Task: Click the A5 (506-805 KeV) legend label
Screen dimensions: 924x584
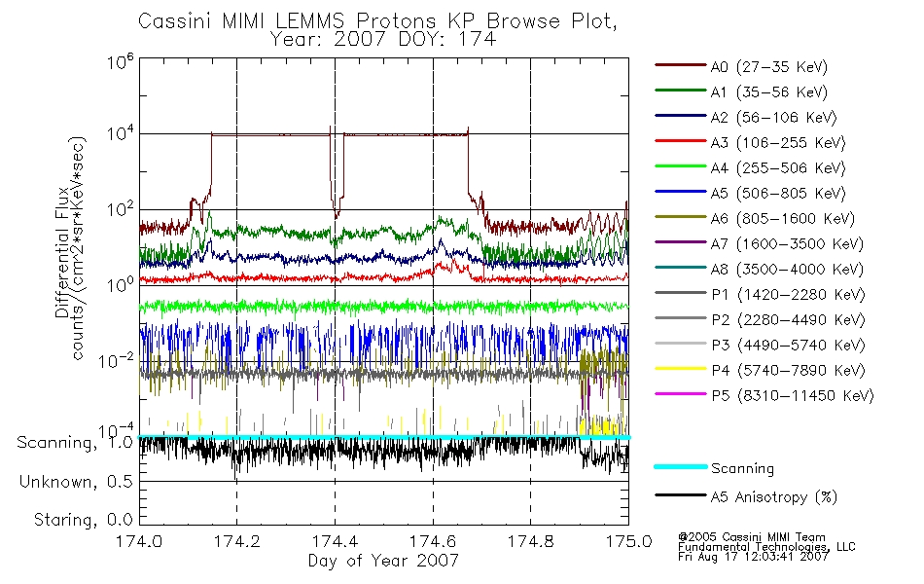Action: pyautogui.click(x=778, y=194)
